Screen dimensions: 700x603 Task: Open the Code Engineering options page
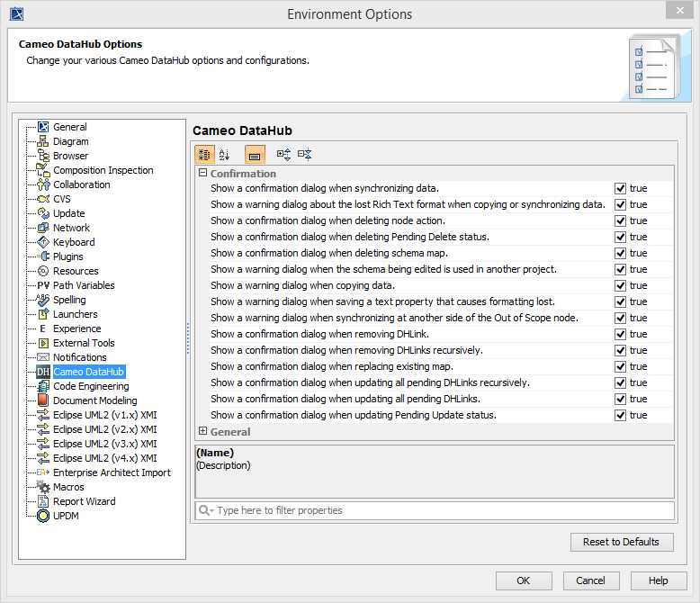91,386
